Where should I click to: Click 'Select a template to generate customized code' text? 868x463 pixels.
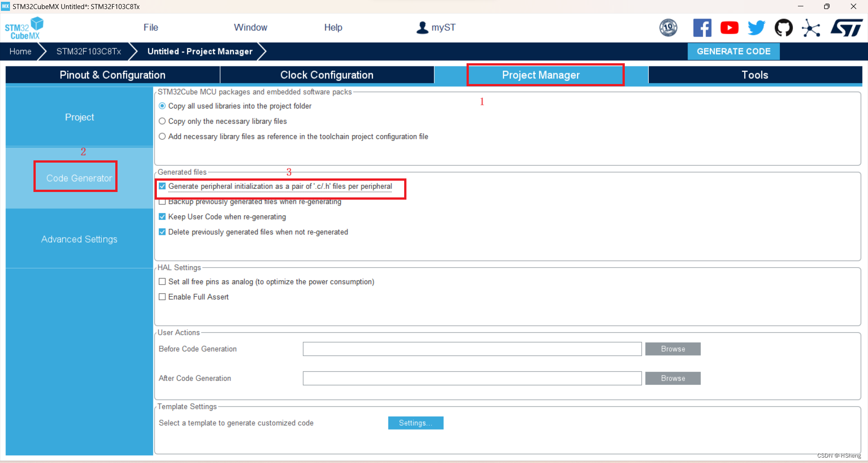coord(236,423)
